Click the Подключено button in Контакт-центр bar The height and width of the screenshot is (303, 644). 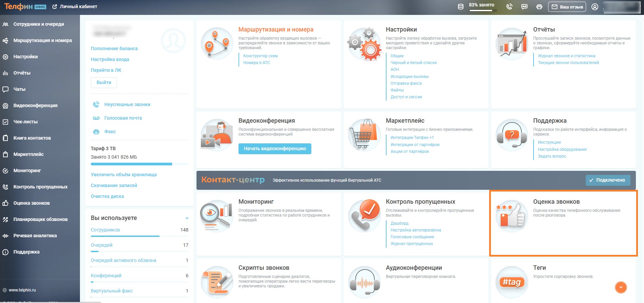(x=608, y=180)
